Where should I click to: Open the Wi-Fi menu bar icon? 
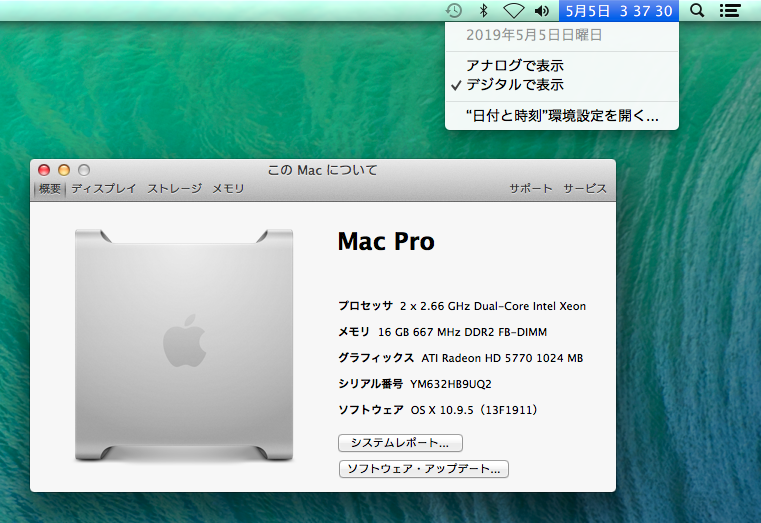(x=513, y=11)
